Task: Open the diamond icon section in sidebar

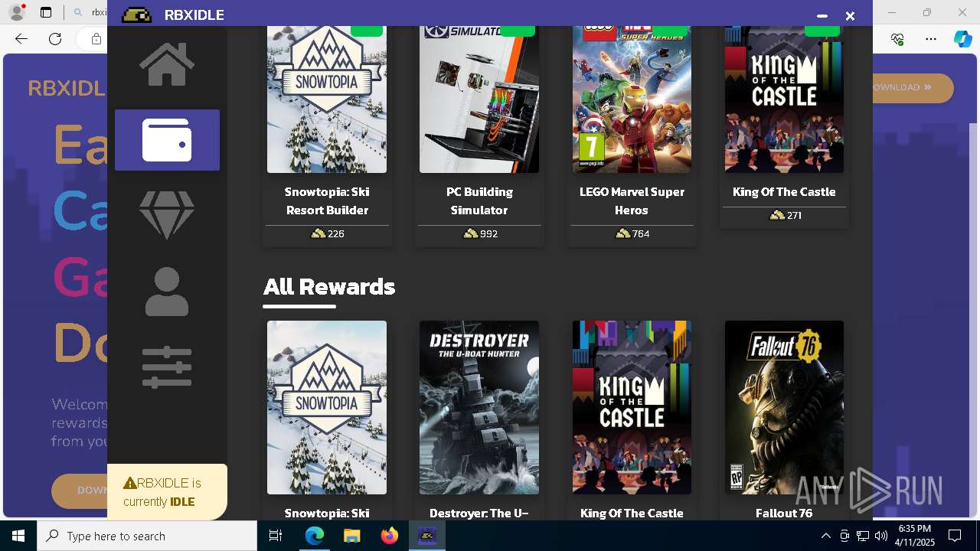Action: (x=167, y=214)
